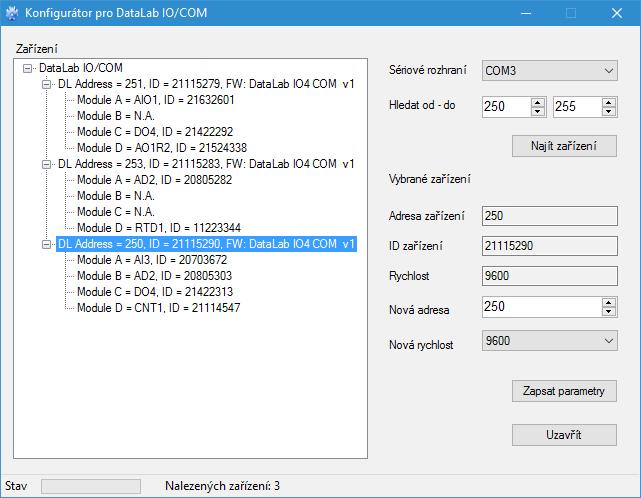The image size is (641, 498).
Task: Collapse the DL Address = 250 node
Action: pos(47,245)
